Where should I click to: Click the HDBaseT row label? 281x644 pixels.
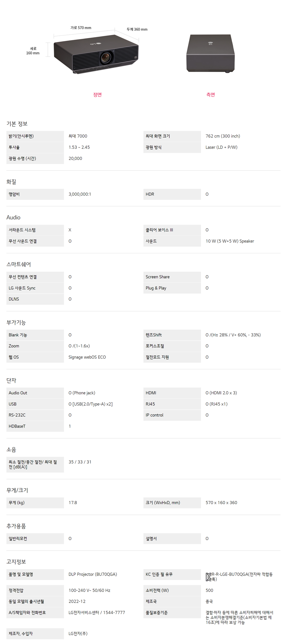(17, 426)
